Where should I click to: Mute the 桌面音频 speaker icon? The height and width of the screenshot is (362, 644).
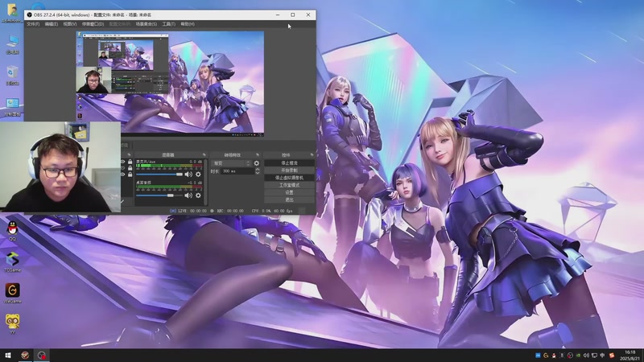pos(188,195)
